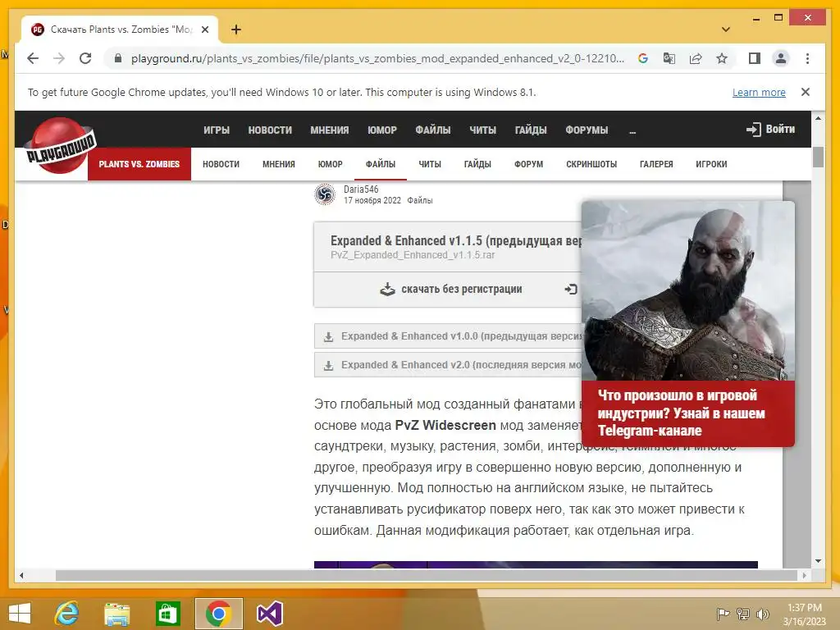
Task: Open the browser side panel
Action: tap(755, 58)
